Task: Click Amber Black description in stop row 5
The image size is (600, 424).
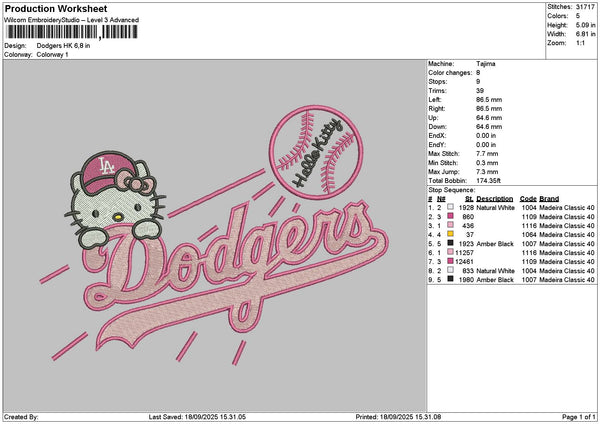Action: click(x=495, y=244)
